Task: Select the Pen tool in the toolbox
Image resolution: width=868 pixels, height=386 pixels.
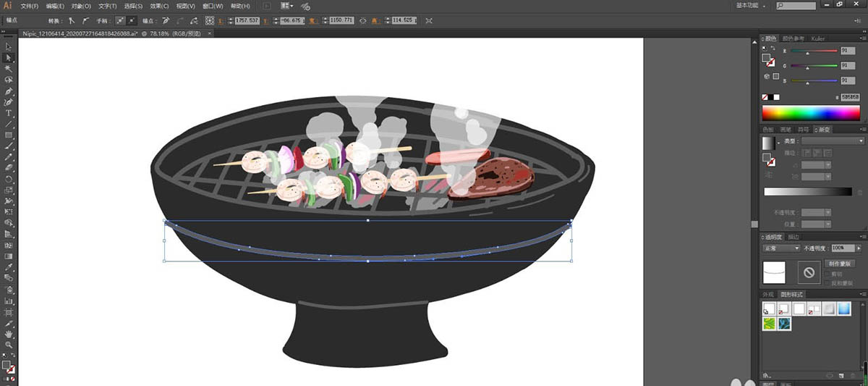Action: coord(9,91)
